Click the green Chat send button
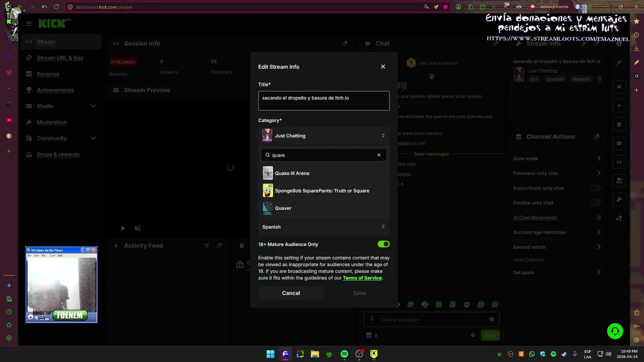Image resolution: width=644 pixels, height=362 pixels. pos(490,335)
